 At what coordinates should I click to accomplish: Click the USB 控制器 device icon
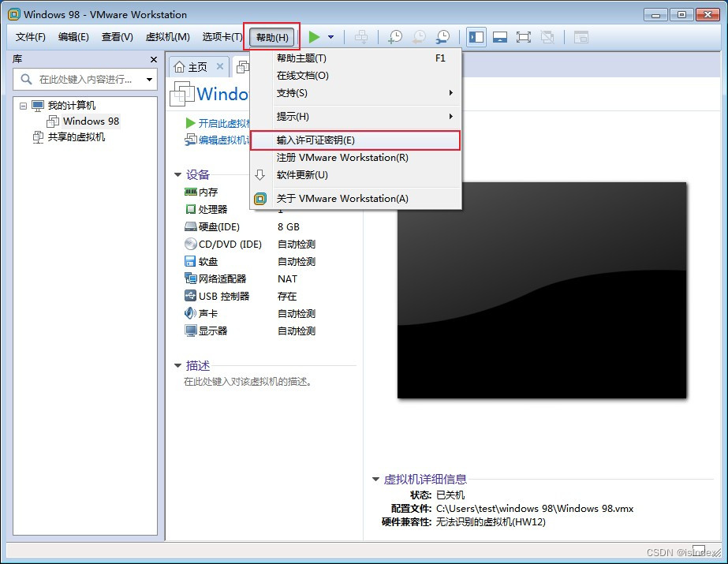click(x=190, y=296)
